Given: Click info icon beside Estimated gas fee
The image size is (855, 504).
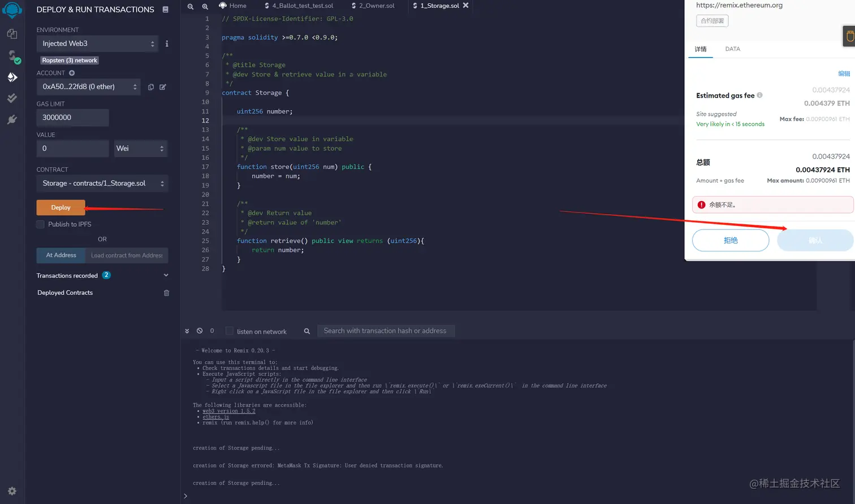Looking at the screenshot, I should (759, 95).
